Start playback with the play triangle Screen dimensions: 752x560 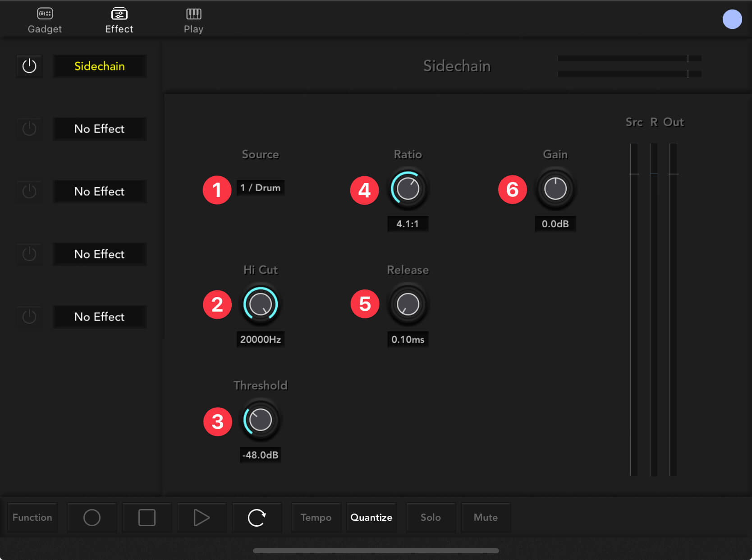tap(202, 518)
